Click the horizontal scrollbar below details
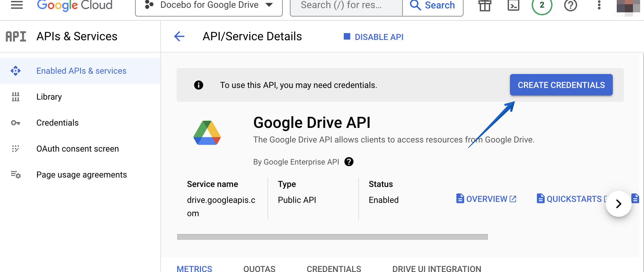The width and height of the screenshot is (644, 272). click(x=332, y=237)
